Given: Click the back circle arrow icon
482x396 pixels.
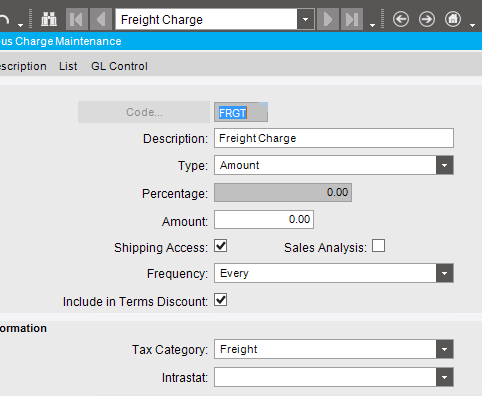Looking at the screenshot, I should click(401, 19).
